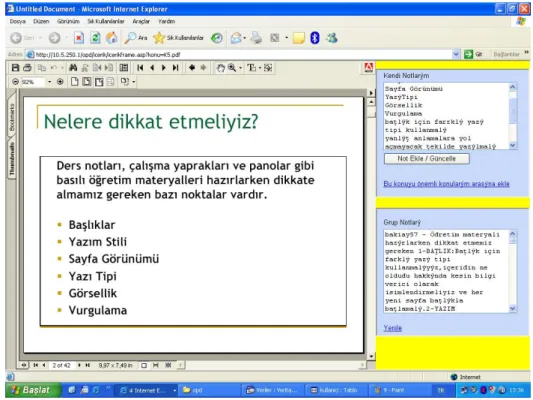The height and width of the screenshot is (400, 533).
Task: Go to first page of the PDF
Action: coord(140,68)
